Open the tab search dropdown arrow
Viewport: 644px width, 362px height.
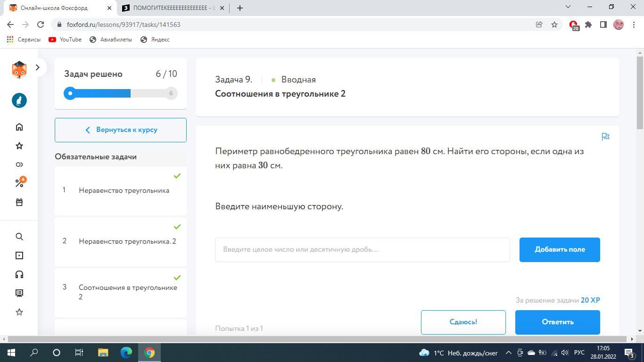coord(568,7)
